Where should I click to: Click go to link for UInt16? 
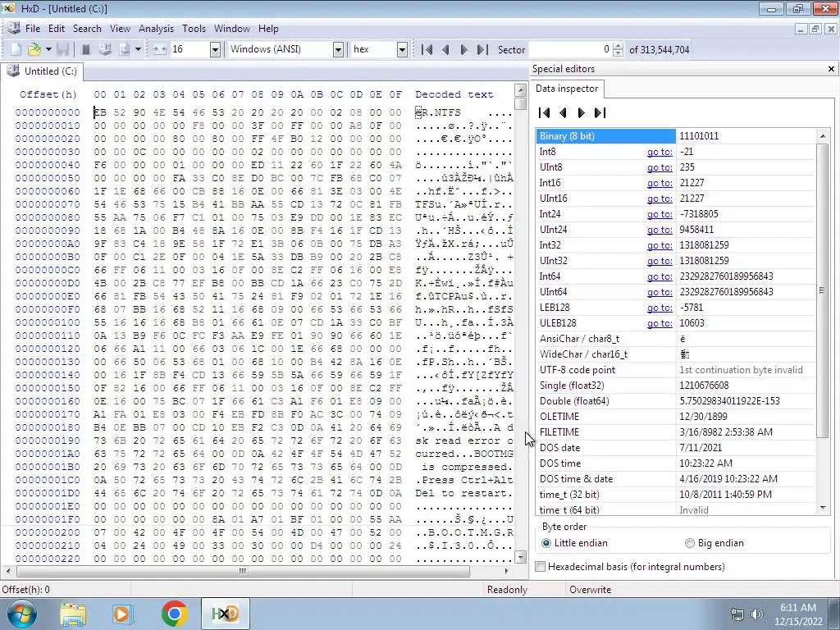[660, 199]
